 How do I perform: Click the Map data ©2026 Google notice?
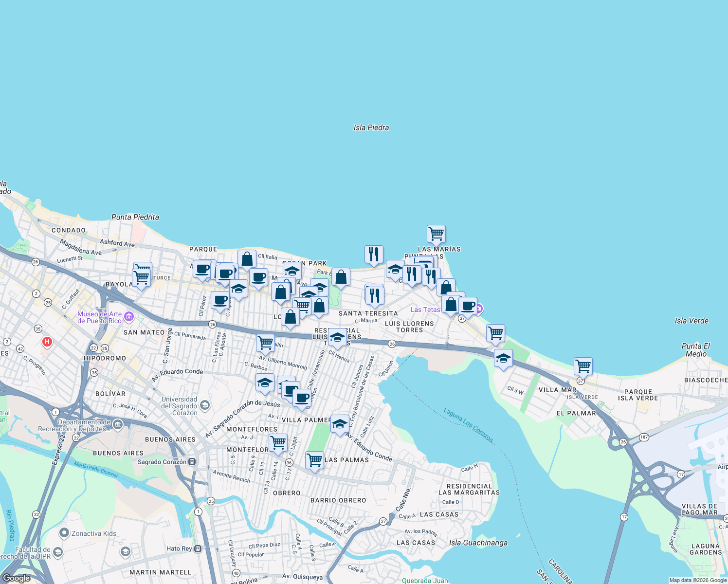(x=698, y=580)
